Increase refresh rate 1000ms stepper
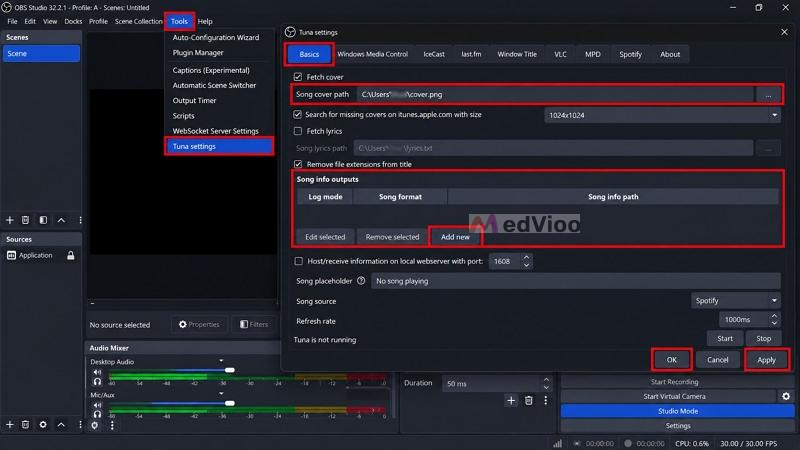Screen dimensions: 800x450 tap(774, 316)
